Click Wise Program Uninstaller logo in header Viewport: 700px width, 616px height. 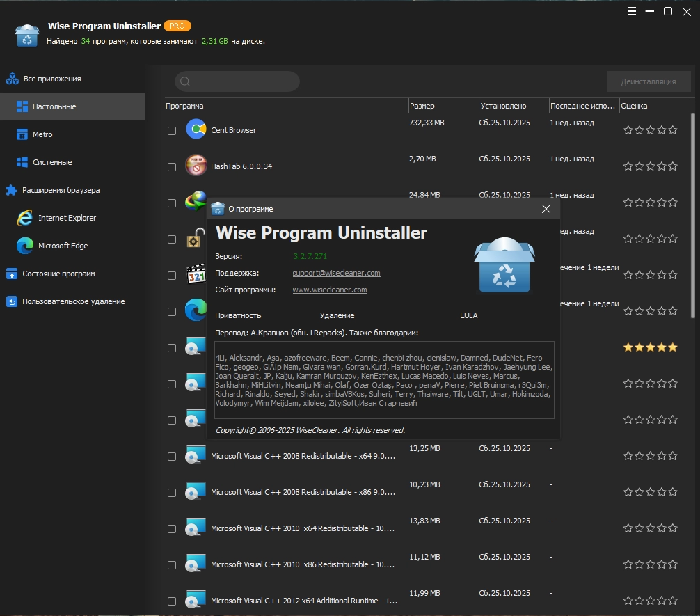pos(27,35)
